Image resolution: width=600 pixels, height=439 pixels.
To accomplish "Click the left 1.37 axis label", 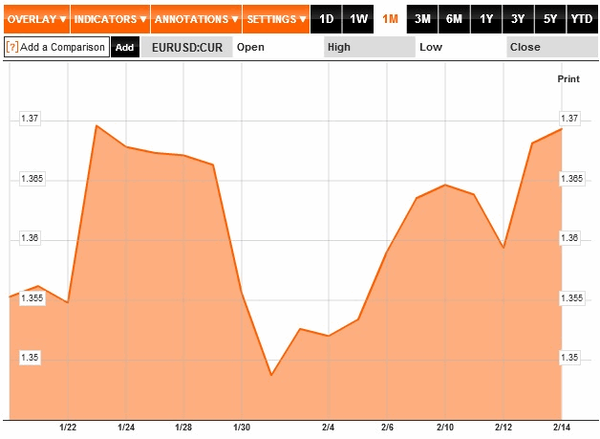I will point(30,118).
